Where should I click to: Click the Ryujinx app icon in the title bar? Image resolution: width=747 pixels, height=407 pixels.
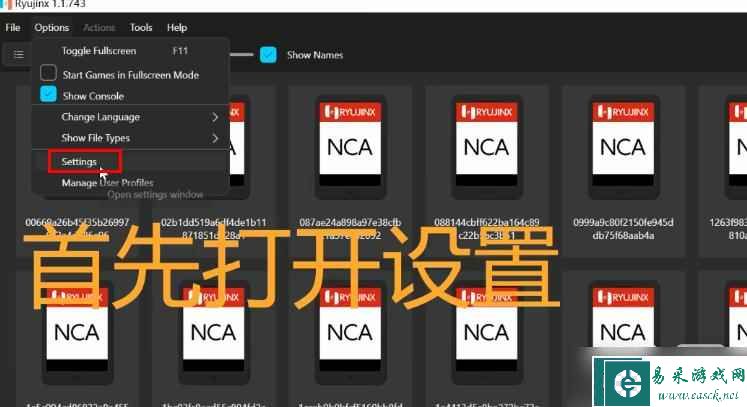[5, 5]
